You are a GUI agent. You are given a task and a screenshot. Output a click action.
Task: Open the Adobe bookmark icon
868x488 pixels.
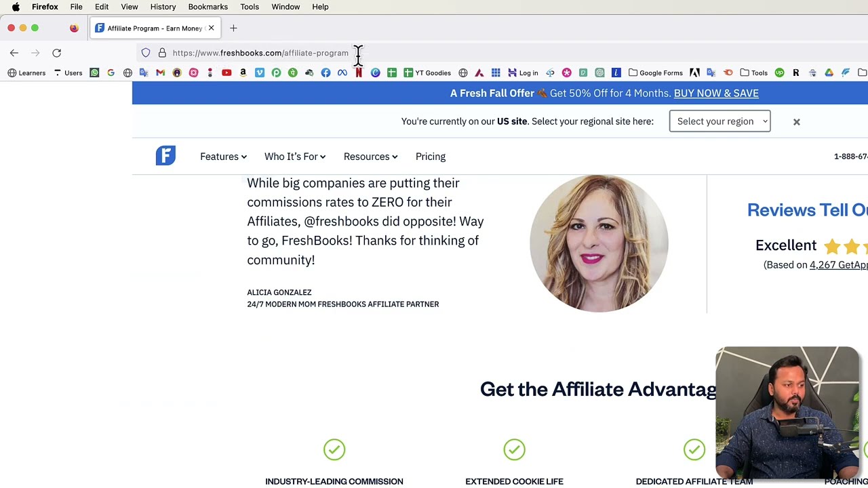coord(694,73)
